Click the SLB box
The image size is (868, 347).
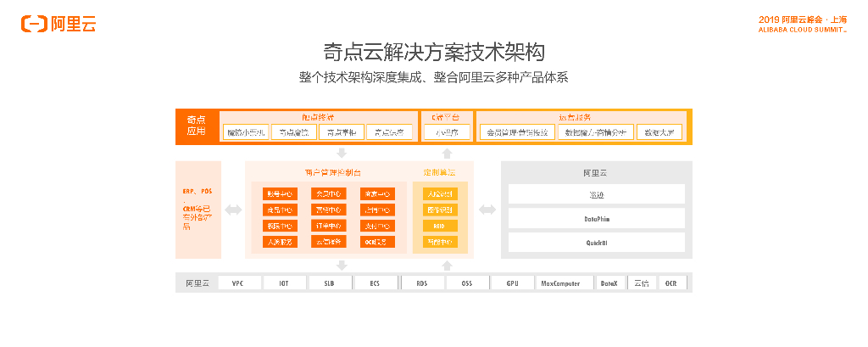(x=330, y=283)
